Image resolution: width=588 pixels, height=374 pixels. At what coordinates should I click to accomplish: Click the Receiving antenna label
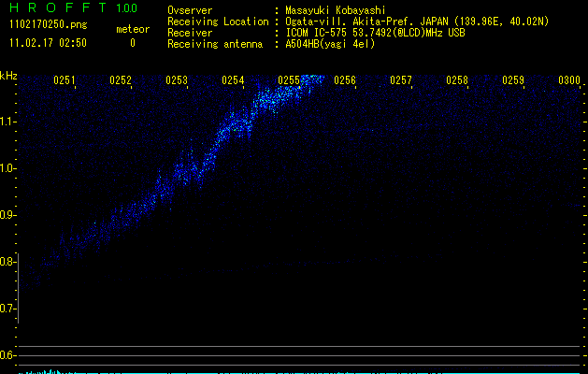point(215,44)
